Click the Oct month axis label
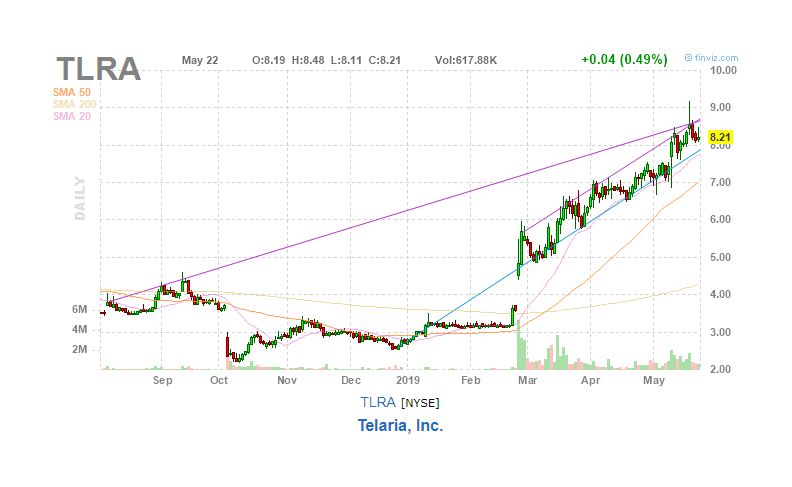The width and height of the screenshot is (792, 487). [219, 380]
